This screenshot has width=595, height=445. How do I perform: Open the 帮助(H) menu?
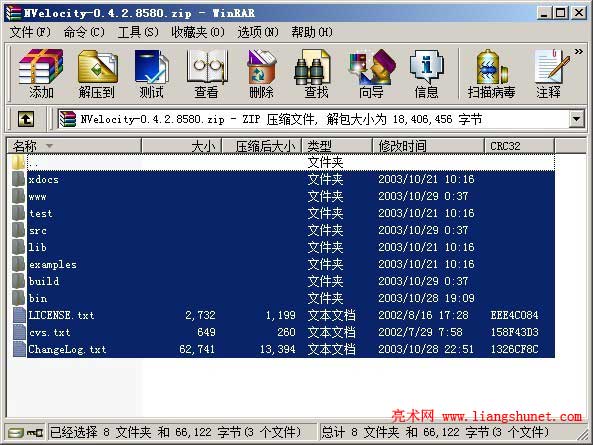[312, 32]
